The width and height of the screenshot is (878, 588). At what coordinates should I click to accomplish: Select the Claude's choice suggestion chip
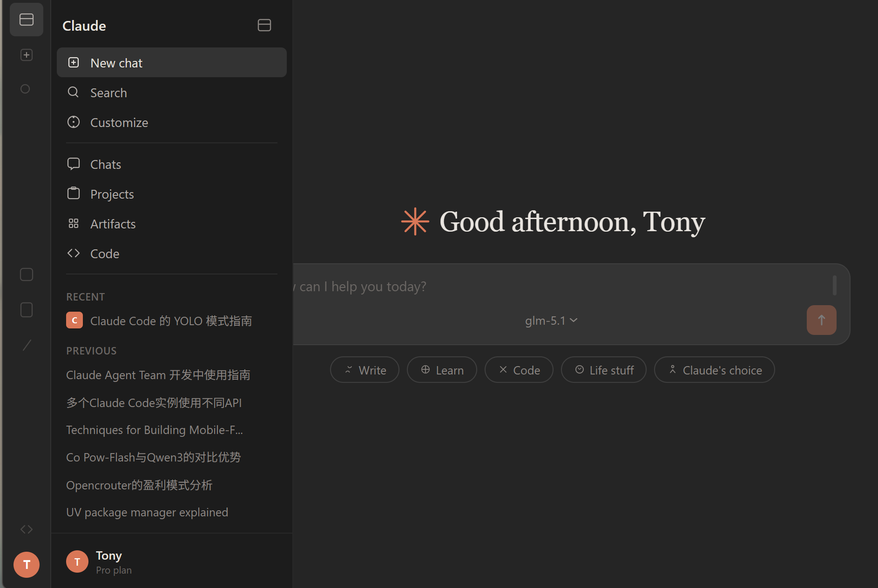(x=714, y=370)
